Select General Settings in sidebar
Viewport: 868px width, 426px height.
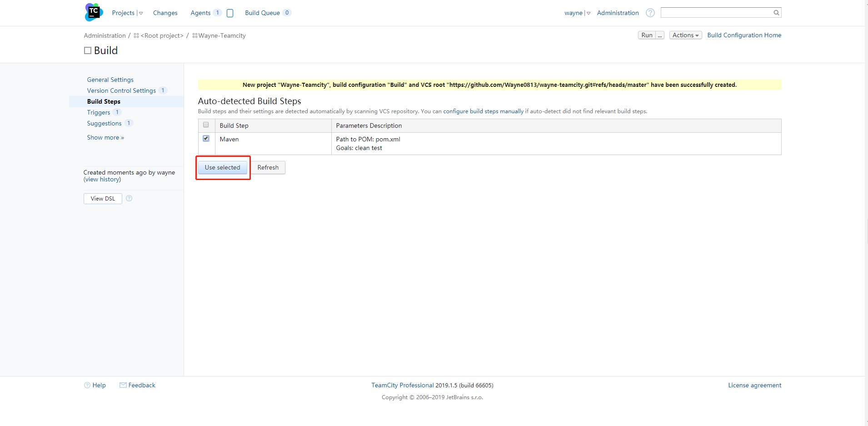point(110,80)
